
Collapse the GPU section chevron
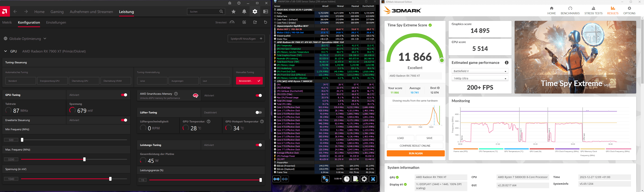pos(6,51)
